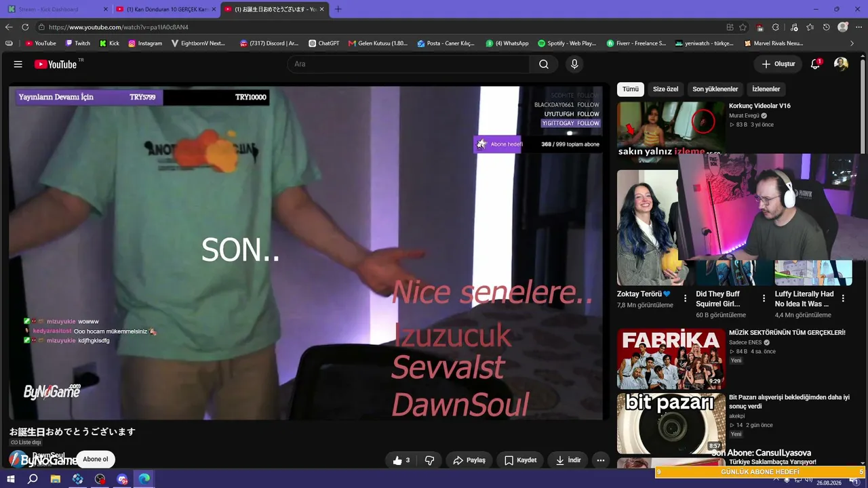Activate voice search microphone
This screenshot has width=868, height=488.
point(574,64)
